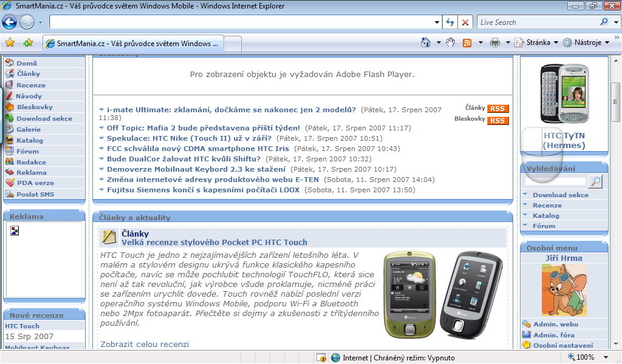Open Velká recenze stylového HTC Touch title
The width and height of the screenshot is (622, 364).
[214, 243]
